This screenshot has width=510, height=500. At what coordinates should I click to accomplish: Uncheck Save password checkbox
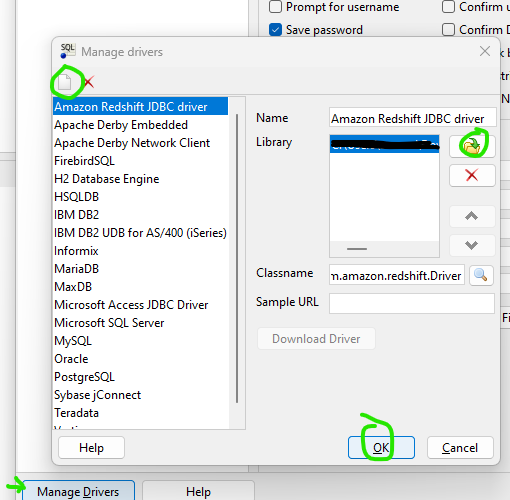pos(275,30)
